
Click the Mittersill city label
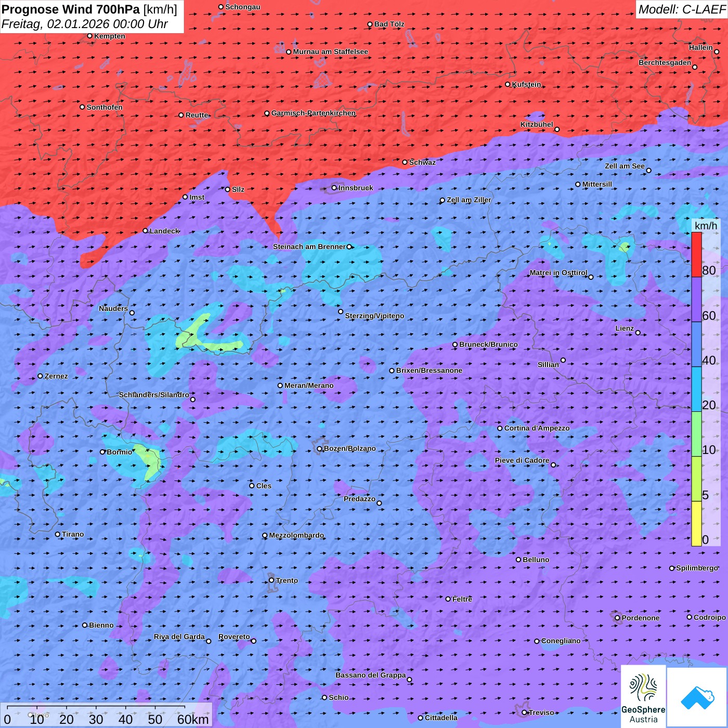click(x=597, y=184)
